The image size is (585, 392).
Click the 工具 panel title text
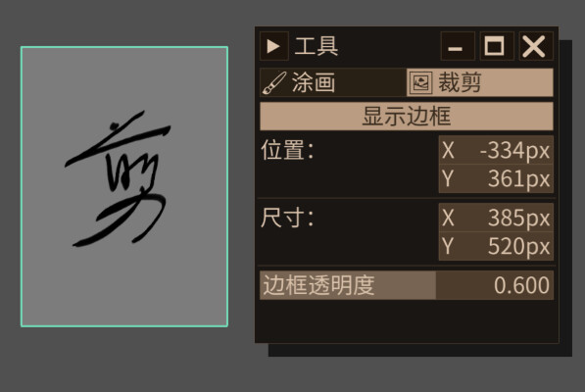pos(317,46)
